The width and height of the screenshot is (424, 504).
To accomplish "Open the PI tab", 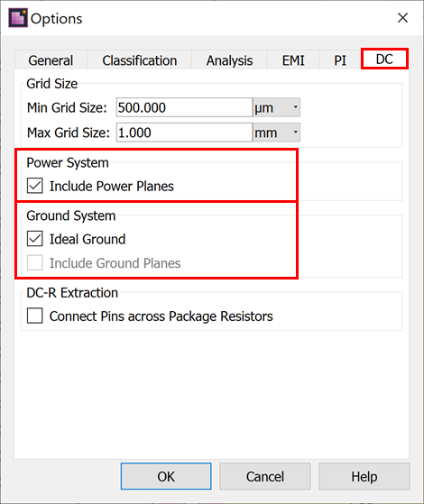I will tap(340, 60).
